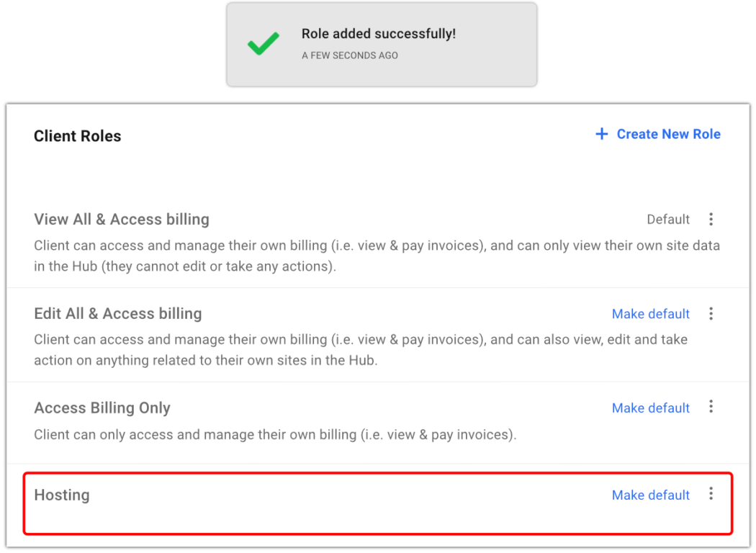This screenshot has height=553, width=756.
Task: Select the View All & Access billing role title
Action: tap(122, 220)
